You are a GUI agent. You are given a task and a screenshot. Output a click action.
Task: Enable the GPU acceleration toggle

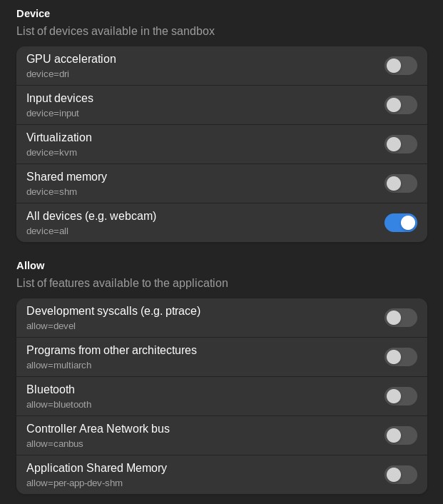pyautogui.click(x=401, y=66)
